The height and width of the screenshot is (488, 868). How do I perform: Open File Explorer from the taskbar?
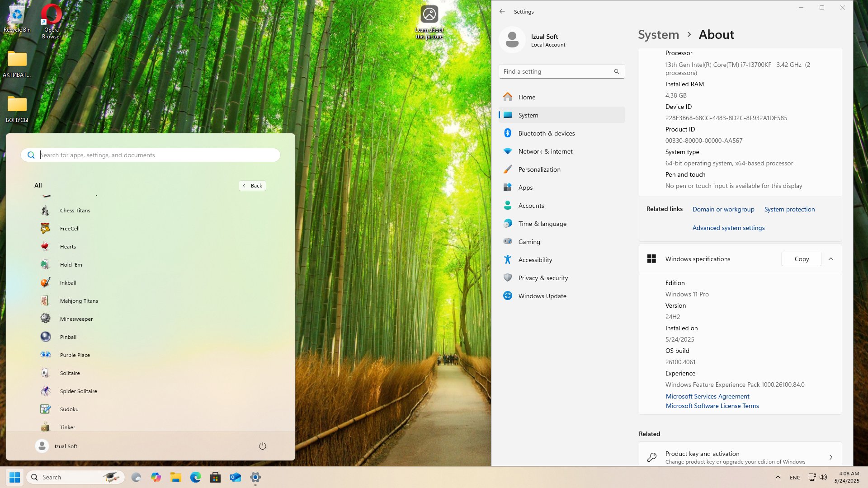coord(176,477)
